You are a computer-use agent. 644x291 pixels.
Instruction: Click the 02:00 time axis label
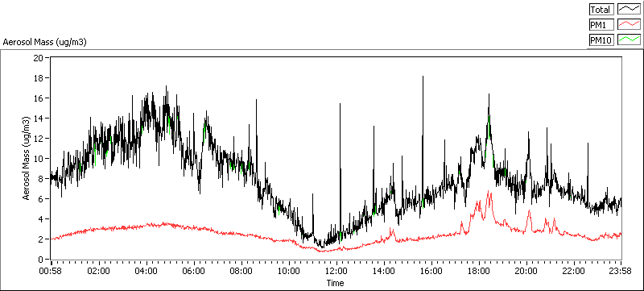click(99, 271)
